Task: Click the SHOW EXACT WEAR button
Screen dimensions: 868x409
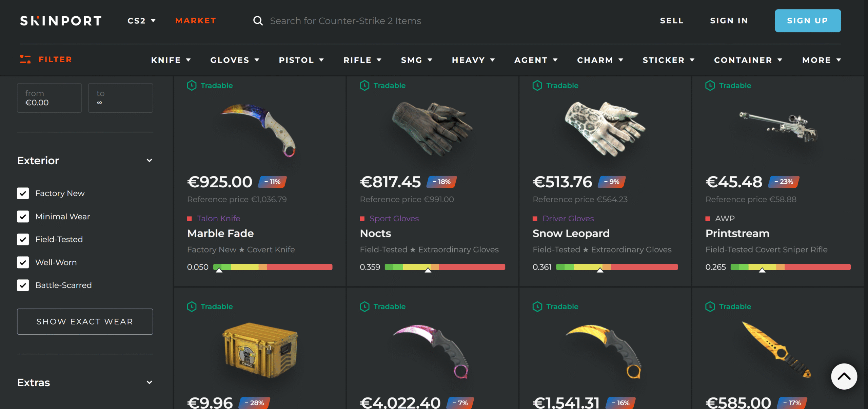Action: click(85, 321)
